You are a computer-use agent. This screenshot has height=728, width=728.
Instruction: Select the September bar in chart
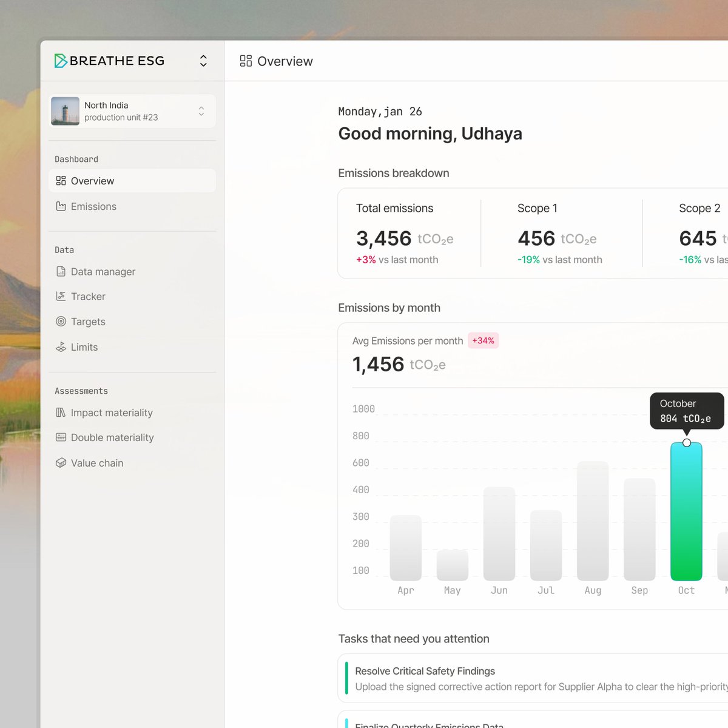(x=639, y=530)
